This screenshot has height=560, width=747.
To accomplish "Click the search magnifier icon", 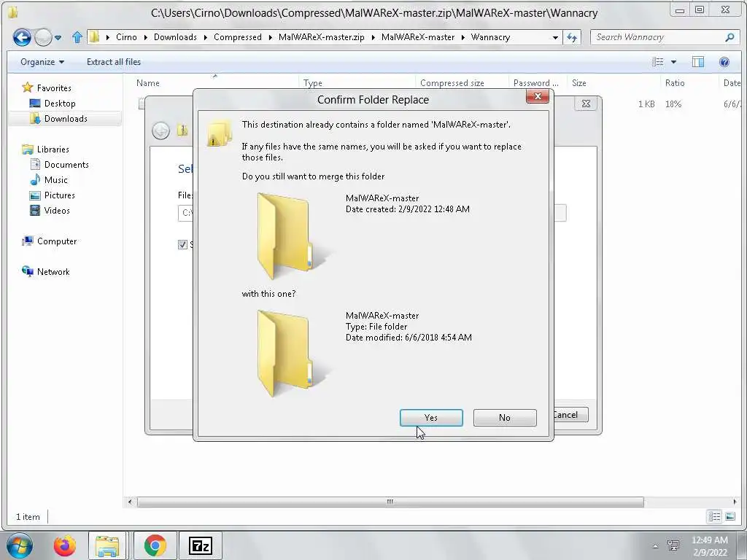I will click(729, 37).
